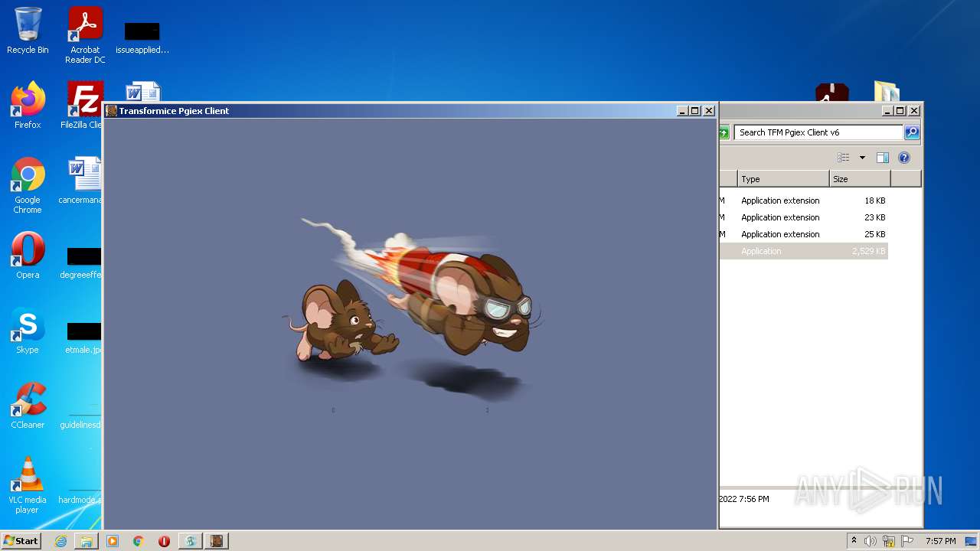This screenshot has height=551, width=980.
Task: Click Show desktop at the taskbar end
Action: (x=972, y=541)
